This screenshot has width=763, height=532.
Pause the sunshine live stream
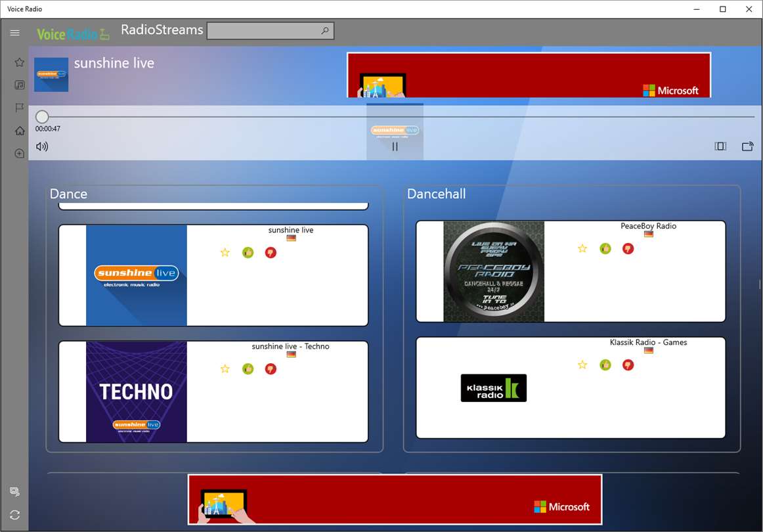[x=395, y=146]
